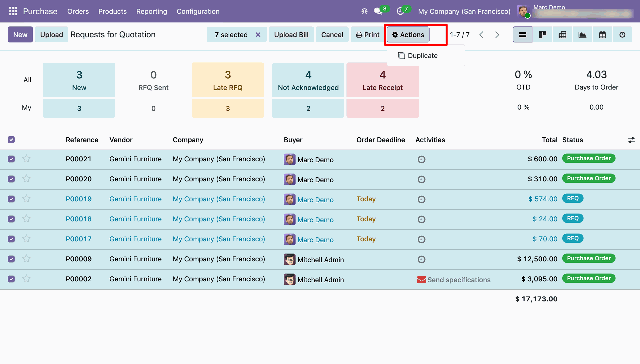Uncheck the P00017 row checkbox

(11, 239)
